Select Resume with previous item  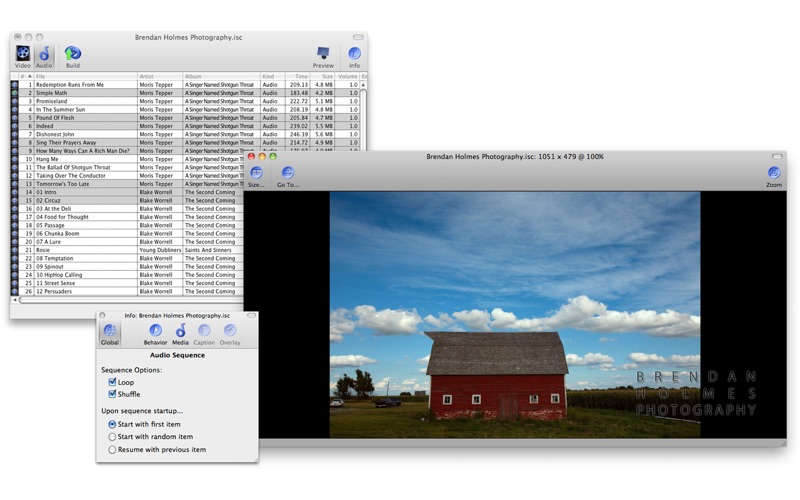click(112, 449)
